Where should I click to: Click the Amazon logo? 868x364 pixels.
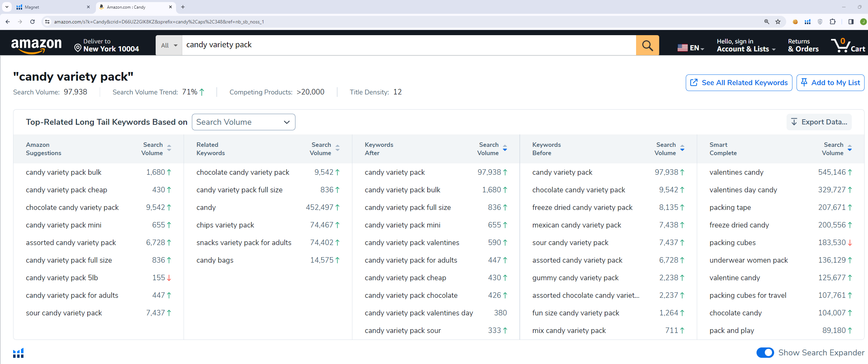(36, 46)
